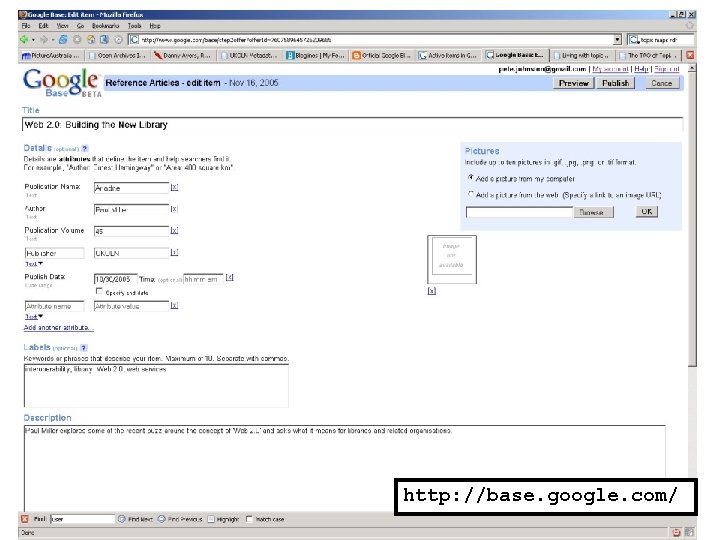Click the Publish button
Screen dimensions: 720x540
pos(615,83)
